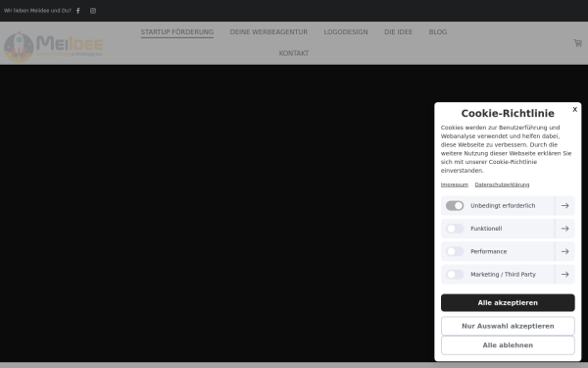Click the Cookie-Richtlinie heading

pos(508,114)
